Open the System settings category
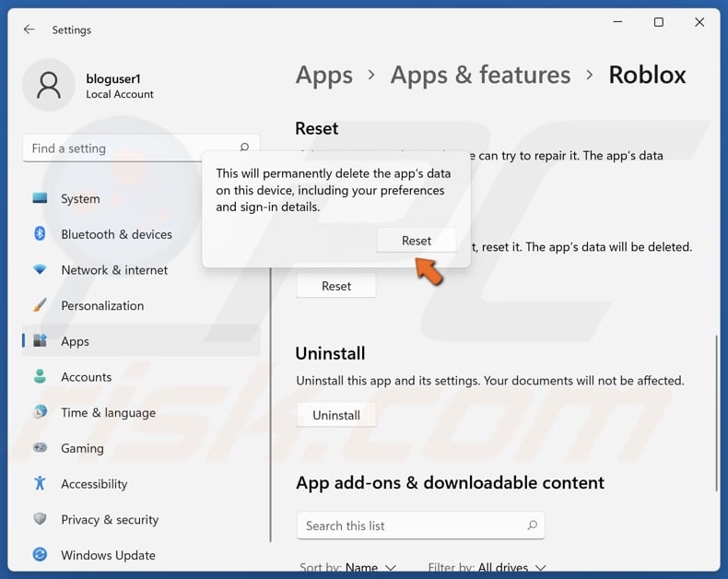Viewport: 728px width, 579px height. tap(80, 198)
